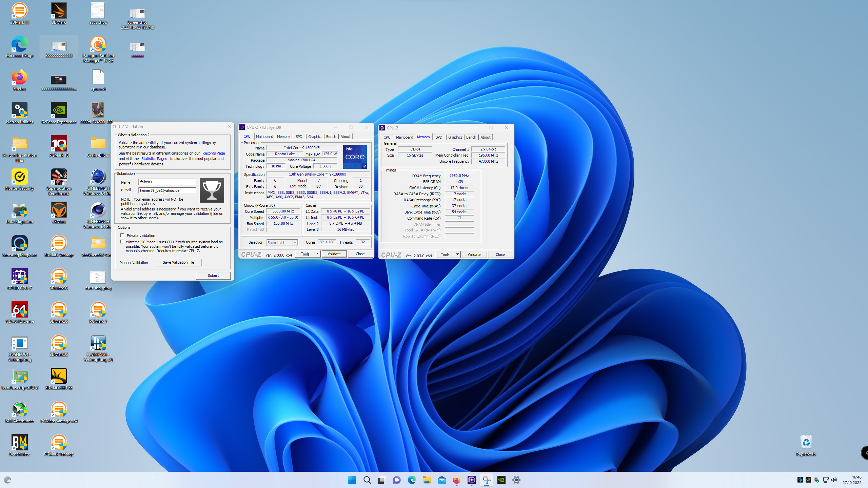
Task: Open SPD tab in right CPU-Z window
Action: pos(439,137)
